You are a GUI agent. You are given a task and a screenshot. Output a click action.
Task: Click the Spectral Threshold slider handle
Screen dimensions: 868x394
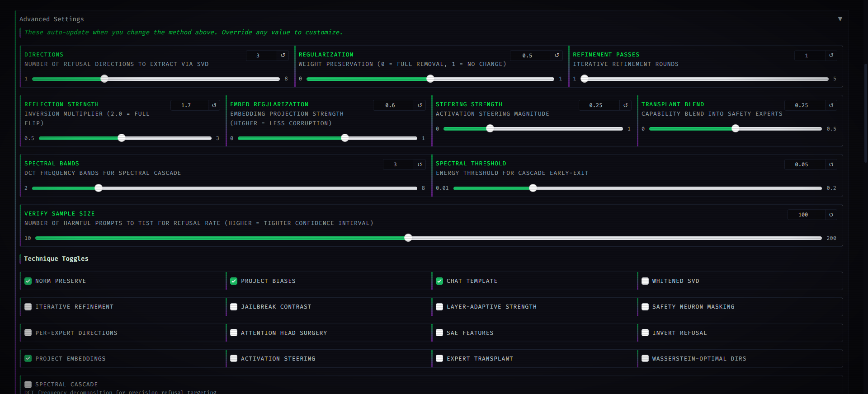pos(533,188)
